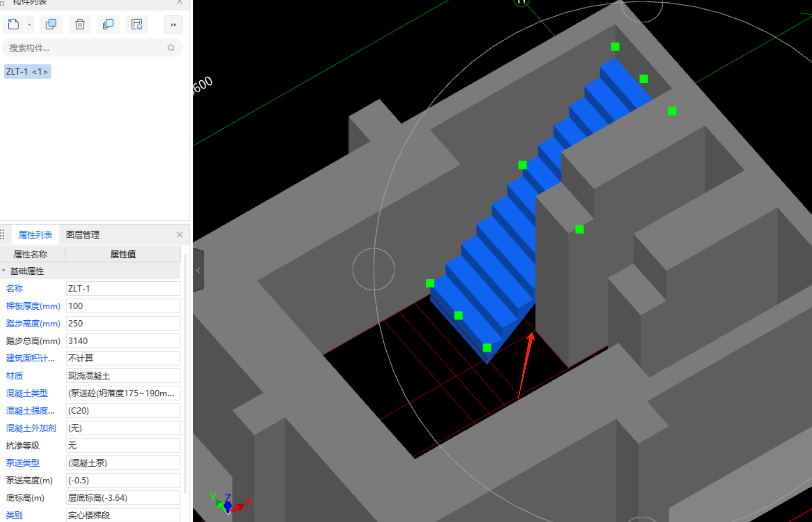Collapse the left panel handle arrow
This screenshot has width=812, height=522.
pos(198,270)
